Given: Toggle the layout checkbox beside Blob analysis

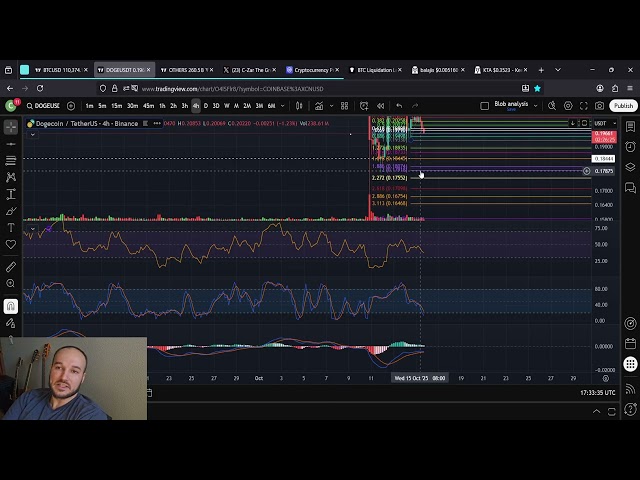Looking at the screenshot, I should point(485,105).
